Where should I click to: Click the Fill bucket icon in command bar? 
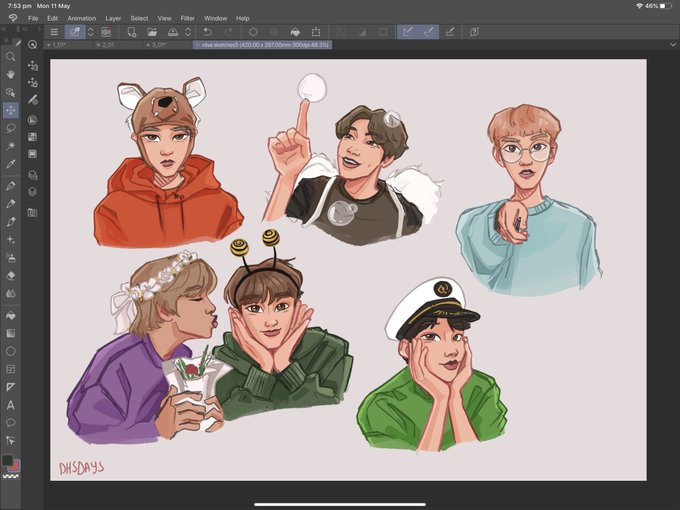click(295, 32)
